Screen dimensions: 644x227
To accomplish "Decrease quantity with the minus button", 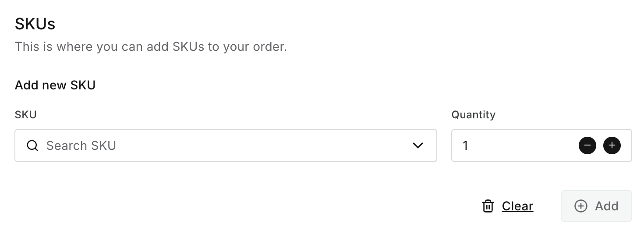I will point(587,145).
